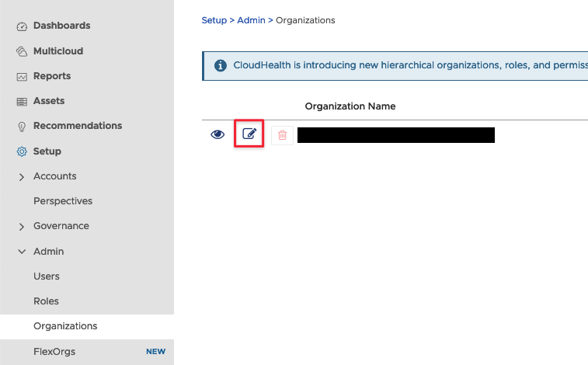The height and width of the screenshot is (365, 588).
Task: Click the Organization Name column header
Action: 350,106
